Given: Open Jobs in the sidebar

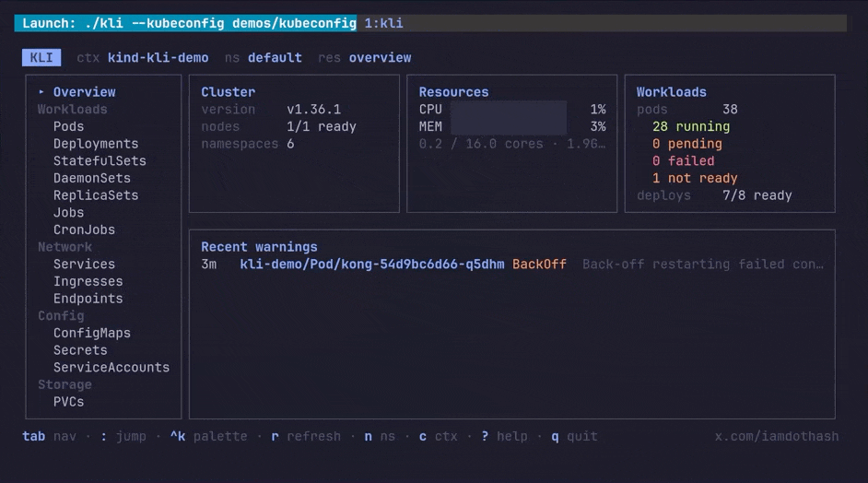Looking at the screenshot, I should click(x=68, y=212).
